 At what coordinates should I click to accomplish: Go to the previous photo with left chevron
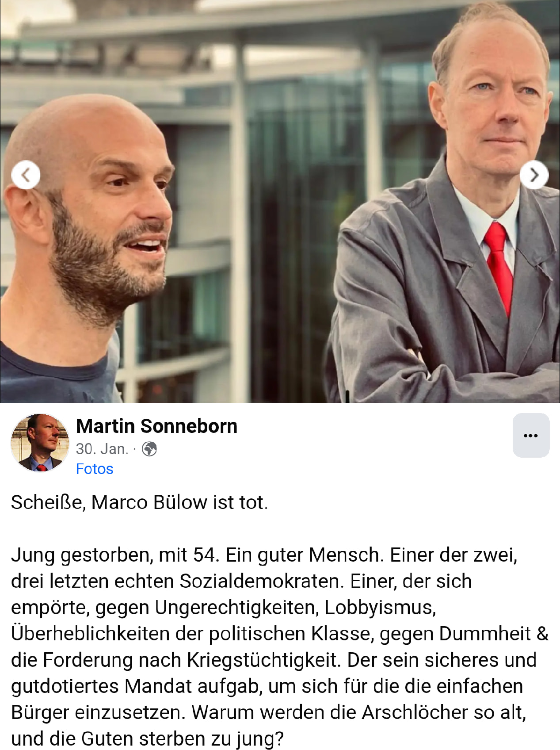coord(26,175)
